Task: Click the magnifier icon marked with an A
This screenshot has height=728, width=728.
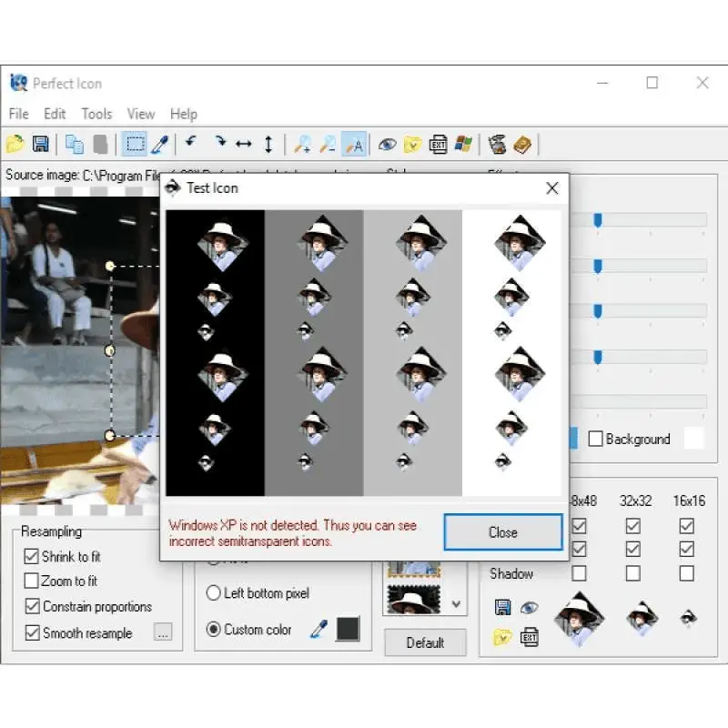Action: click(x=354, y=144)
